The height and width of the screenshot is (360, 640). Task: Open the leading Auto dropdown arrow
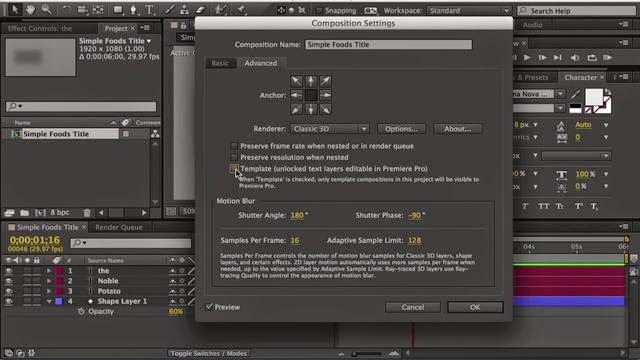606,125
